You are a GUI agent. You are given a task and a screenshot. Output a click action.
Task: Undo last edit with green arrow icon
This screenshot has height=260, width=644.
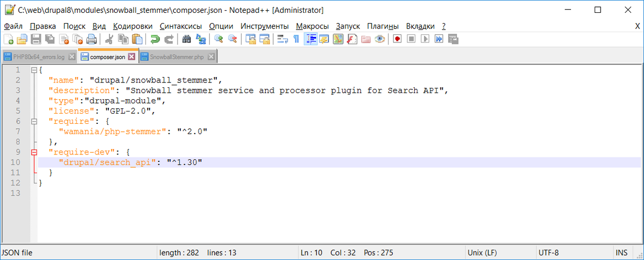tap(155, 39)
